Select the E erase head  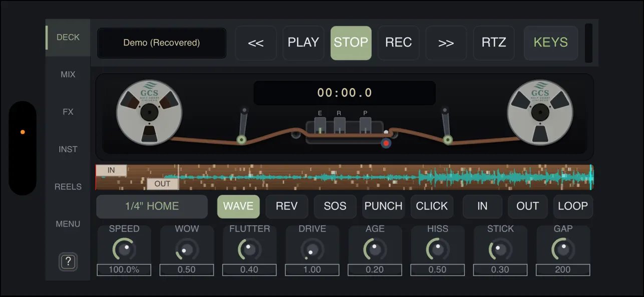[x=320, y=125]
